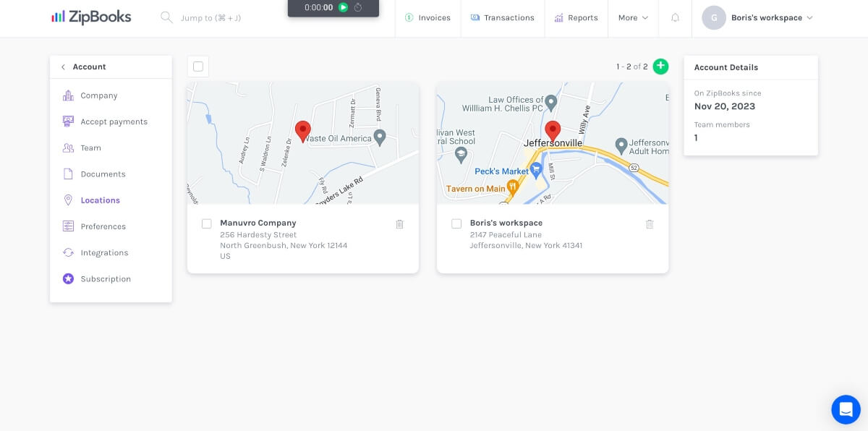Click the Reports chart icon
This screenshot has height=431, width=868.
click(559, 17)
